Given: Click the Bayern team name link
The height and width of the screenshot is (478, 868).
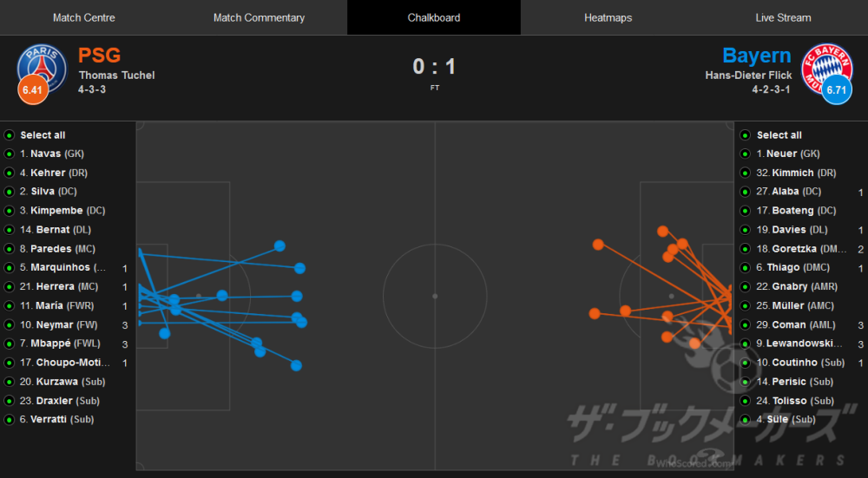Looking at the screenshot, I should (x=756, y=56).
